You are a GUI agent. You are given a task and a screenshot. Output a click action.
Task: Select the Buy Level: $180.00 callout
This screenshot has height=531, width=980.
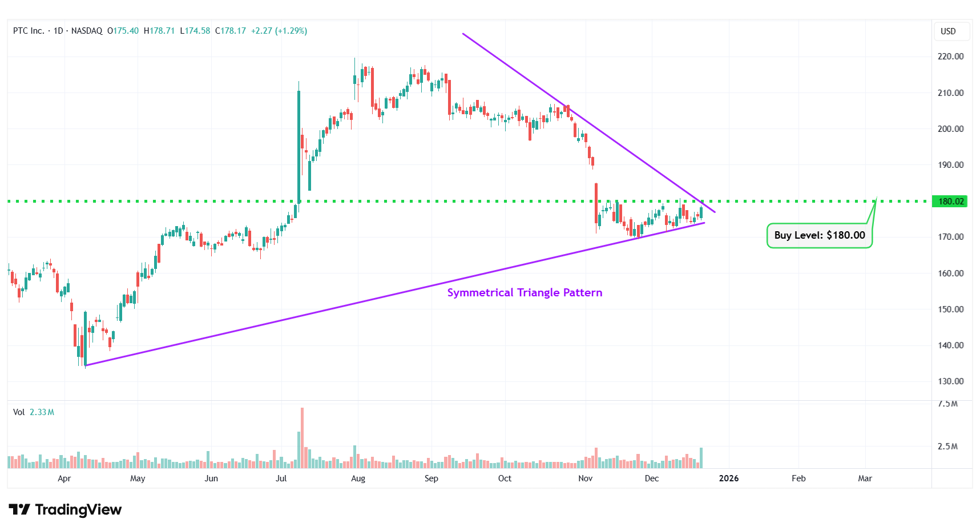click(x=819, y=235)
